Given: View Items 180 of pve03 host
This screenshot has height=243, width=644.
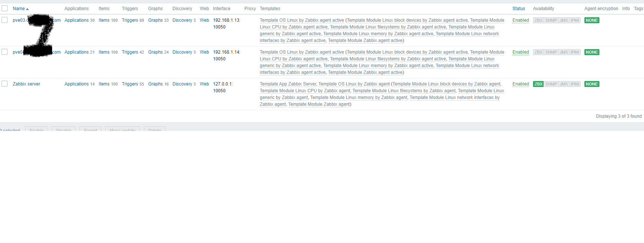Looking at the screenshot, I should click(104, 20).
